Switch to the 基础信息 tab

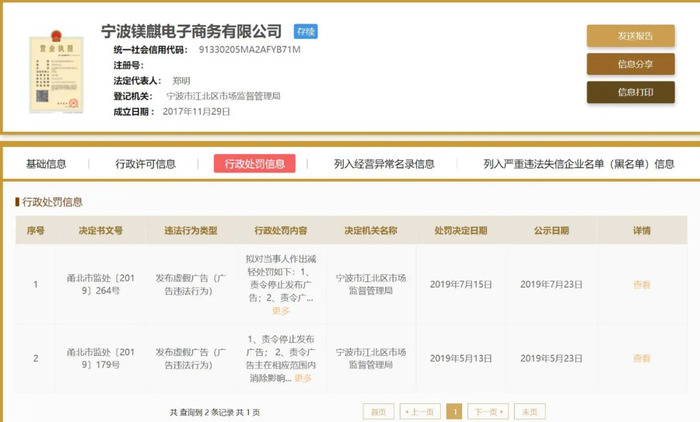coord(46,164)
